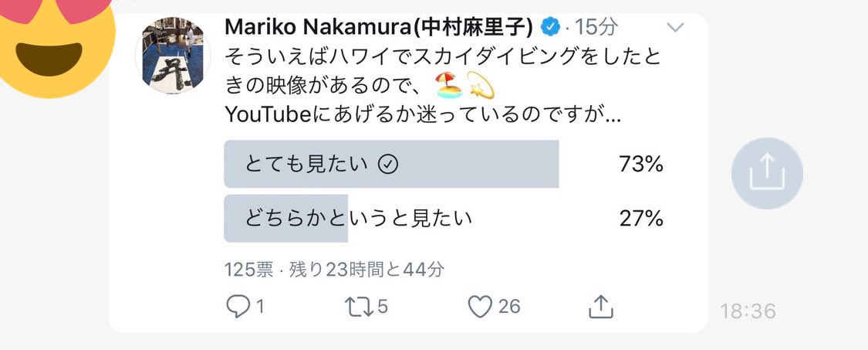868x350 pixels.
Task: Click the 27% poll result value
Action: (641, 219)
